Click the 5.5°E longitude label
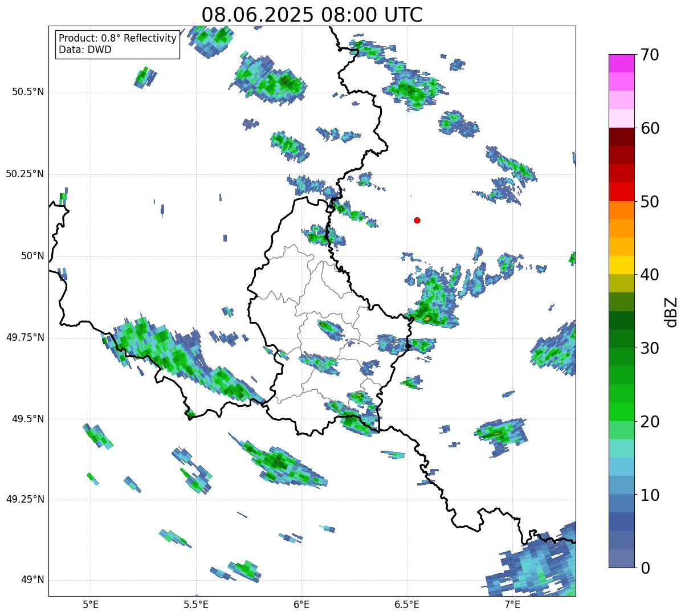 [196, 604]
